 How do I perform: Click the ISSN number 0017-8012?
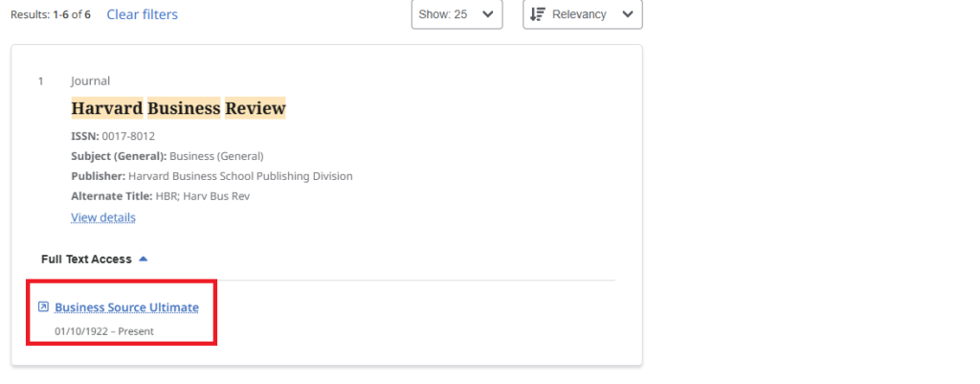tap(128, 136)
